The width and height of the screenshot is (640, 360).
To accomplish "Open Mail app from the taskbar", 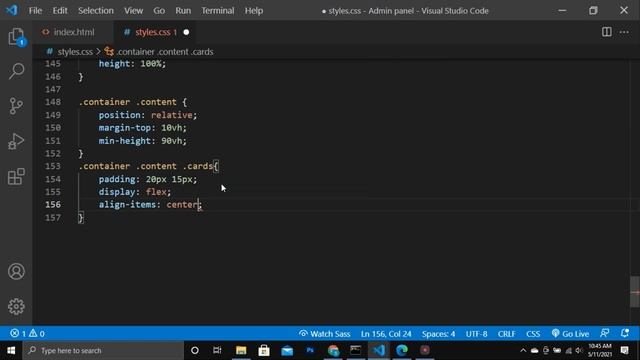I will point(287,350).
